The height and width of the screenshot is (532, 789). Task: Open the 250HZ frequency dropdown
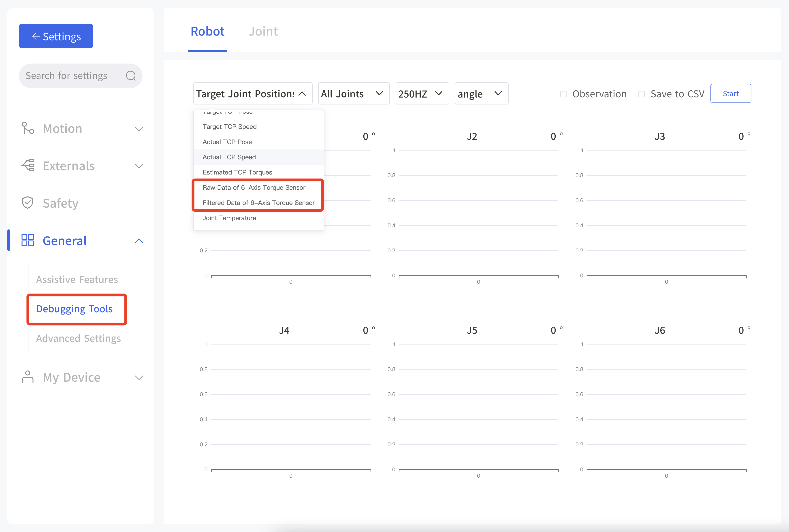click(x=422, y=94)
